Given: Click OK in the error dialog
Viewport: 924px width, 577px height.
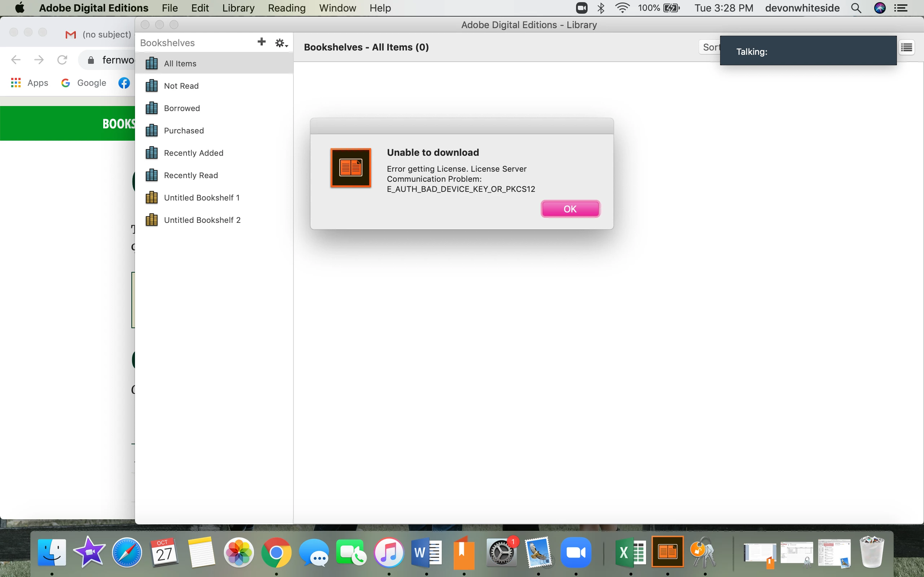Looking at the screenshot, I should pyautogui.click(x=570, y=209).
